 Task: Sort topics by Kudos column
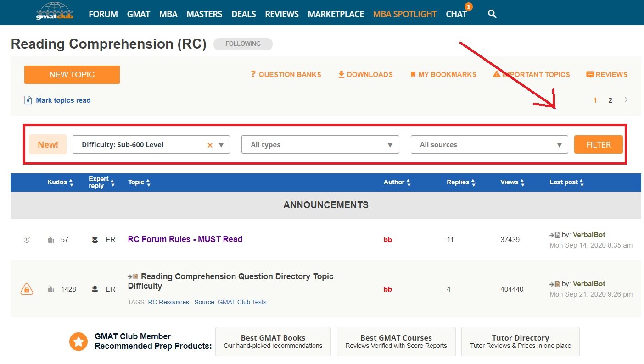tap(60, 182)
